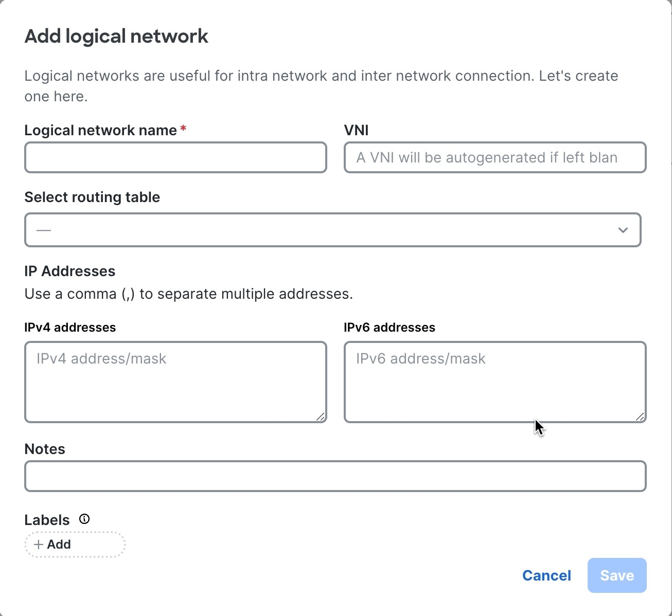
Task: Click the IPv4 textarea resize grip
Action: (x=321, y=417)
